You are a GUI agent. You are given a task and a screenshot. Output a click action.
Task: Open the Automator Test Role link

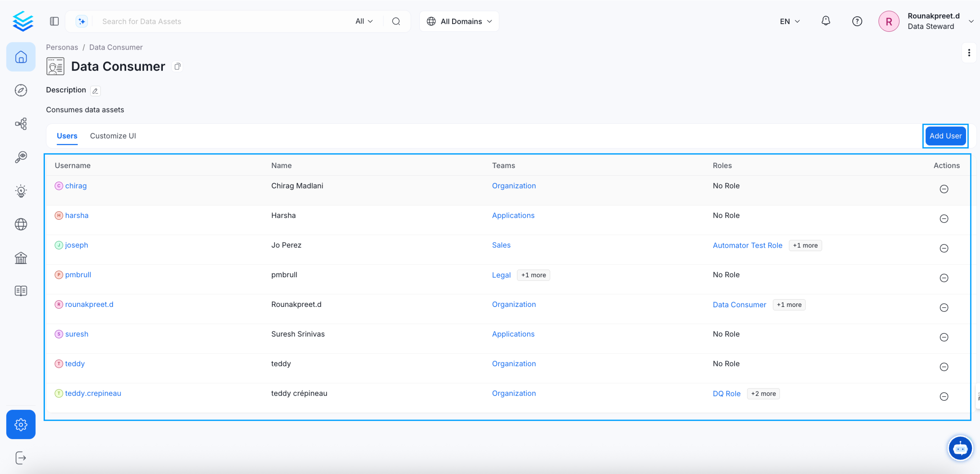(x=747, y=245)
